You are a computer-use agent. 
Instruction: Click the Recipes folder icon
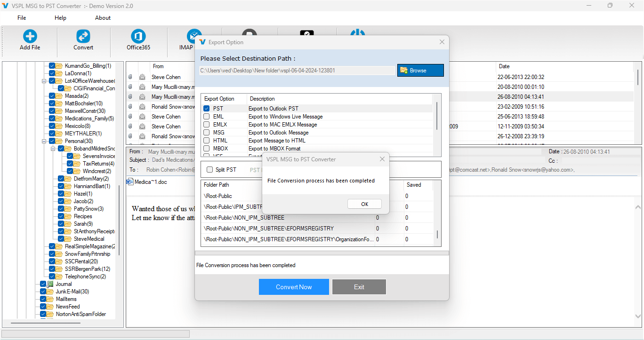point(68,216)
